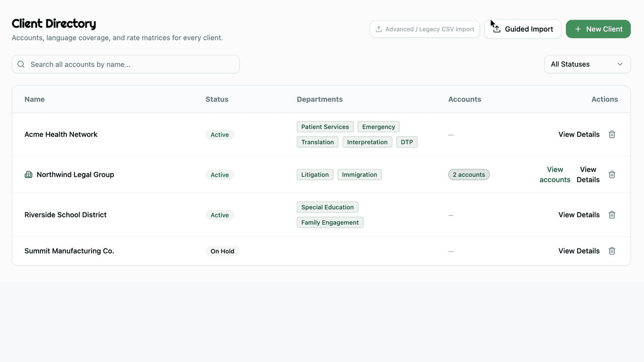View Details for Northwind Legal Group
The image size is (644, 362).
click(588, 174)
